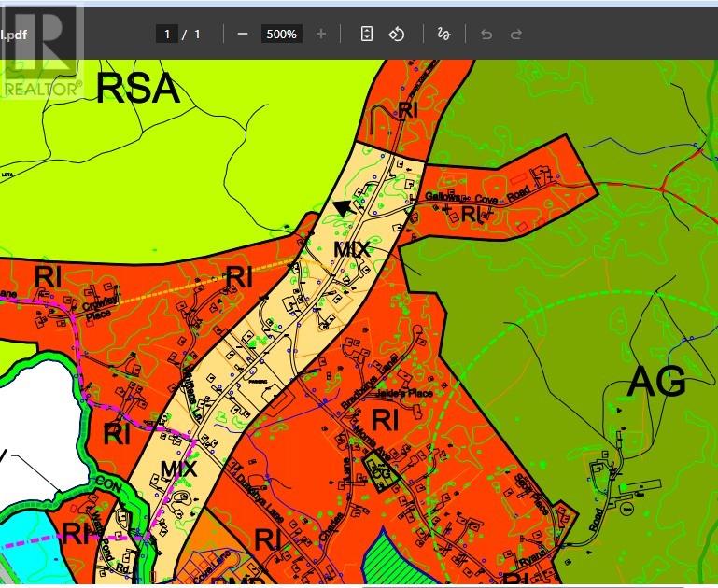Click the zoom in plus button
718x588 pixels.
coord(321,34)
